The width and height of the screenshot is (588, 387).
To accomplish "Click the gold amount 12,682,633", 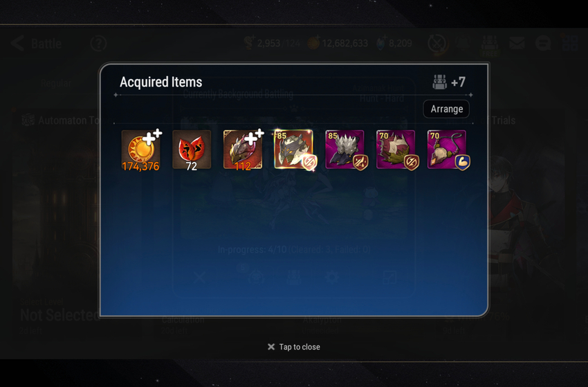I will (344, 44).
